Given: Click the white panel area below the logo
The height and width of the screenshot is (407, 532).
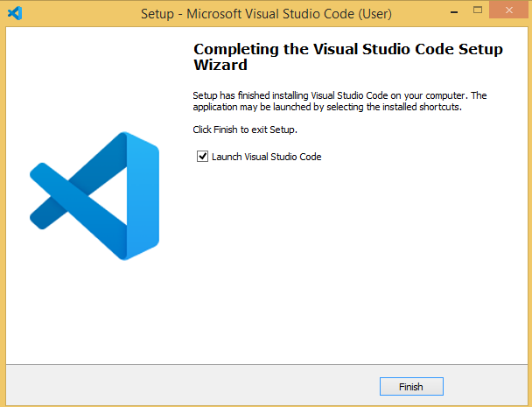Looking at the screenshot, I should 94,315.
